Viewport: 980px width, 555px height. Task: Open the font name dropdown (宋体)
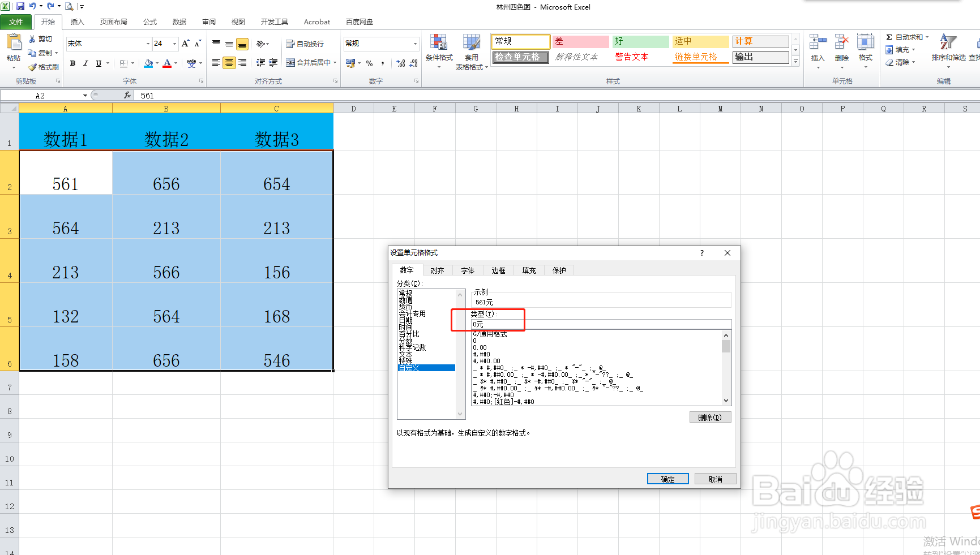(x=148, y=44)
